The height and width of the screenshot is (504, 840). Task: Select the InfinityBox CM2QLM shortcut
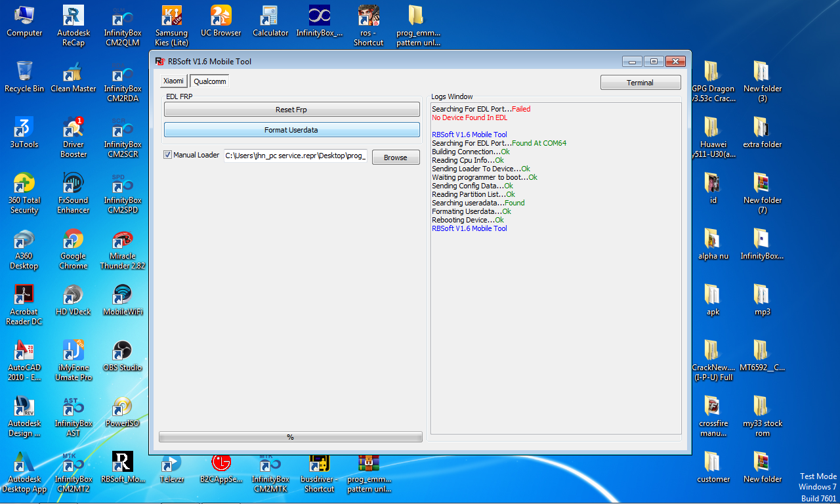click(x=123, y=26)
